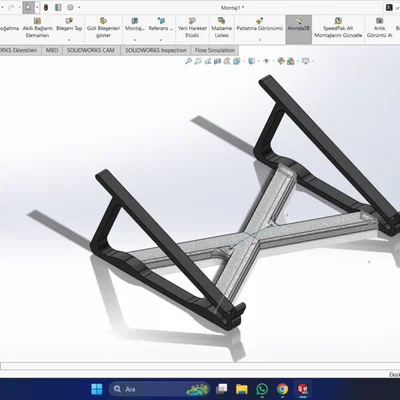The height and width of the screenshot is (400, 400).
Task: Expand the Referans dropdown arrow
Action: point(161,40)
